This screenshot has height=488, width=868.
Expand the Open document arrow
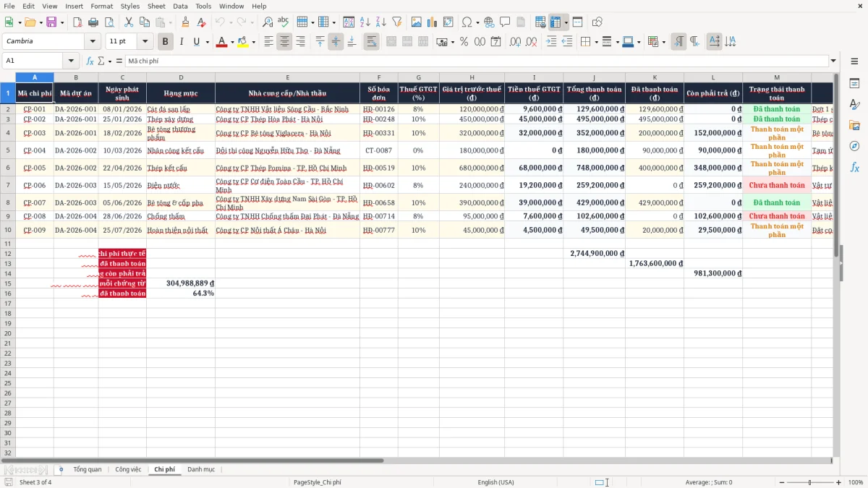coord(39,22)
